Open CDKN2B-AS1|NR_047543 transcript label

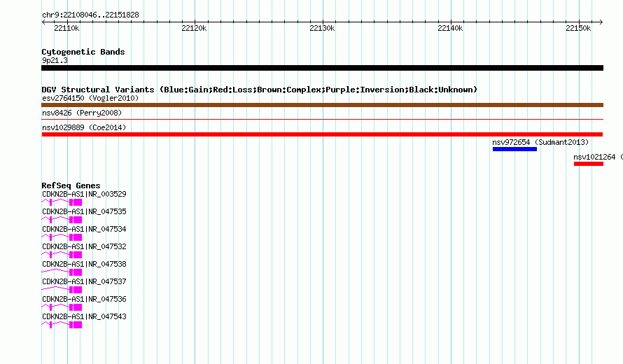click(x=84, y=316)
